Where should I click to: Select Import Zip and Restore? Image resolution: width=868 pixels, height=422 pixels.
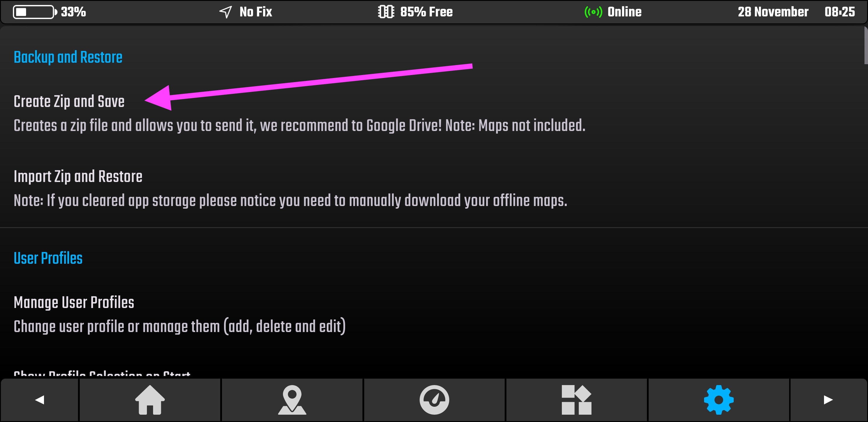click(x=78, y=177)
